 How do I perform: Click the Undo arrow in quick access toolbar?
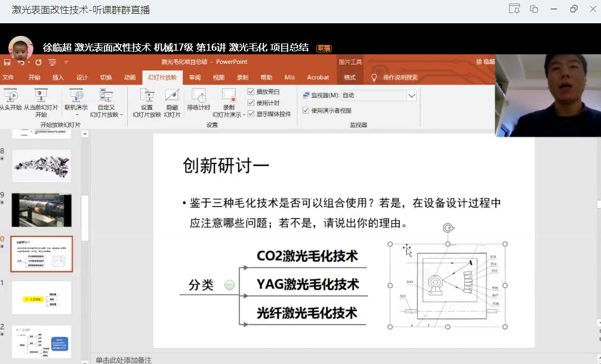point(21,62)
